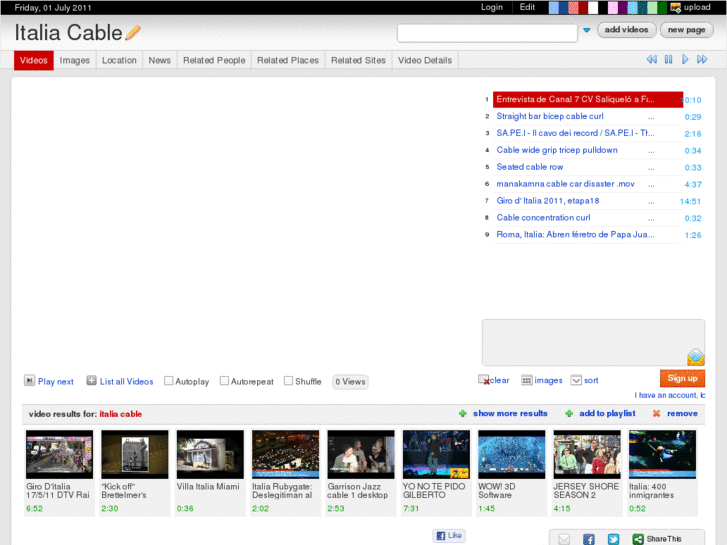Click the Login link
727x545 pixels.
point(491,7)
